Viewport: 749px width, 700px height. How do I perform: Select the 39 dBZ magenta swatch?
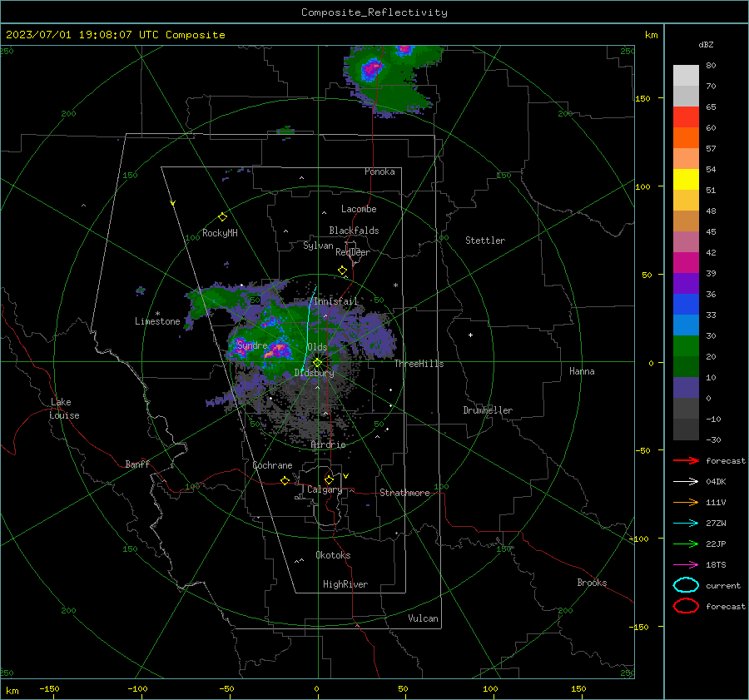tap(686, 262)
